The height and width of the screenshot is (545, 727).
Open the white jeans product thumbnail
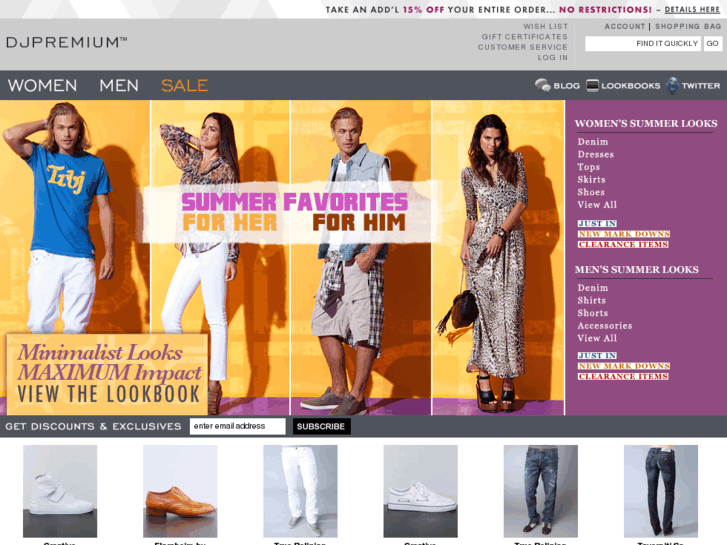[300, 491]
